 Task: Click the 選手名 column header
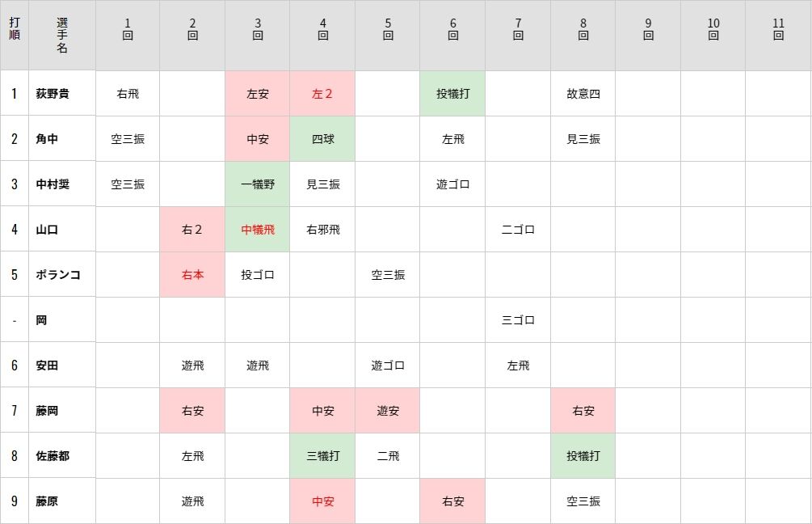tap(62, 36)
